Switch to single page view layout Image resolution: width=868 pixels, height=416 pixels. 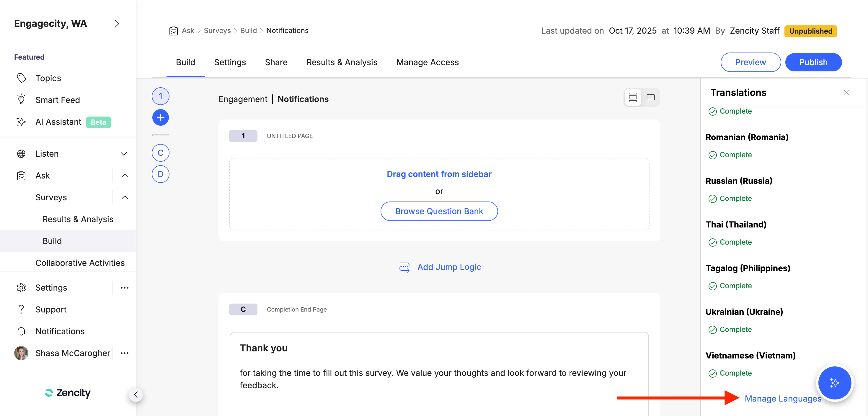pos(650,98)
